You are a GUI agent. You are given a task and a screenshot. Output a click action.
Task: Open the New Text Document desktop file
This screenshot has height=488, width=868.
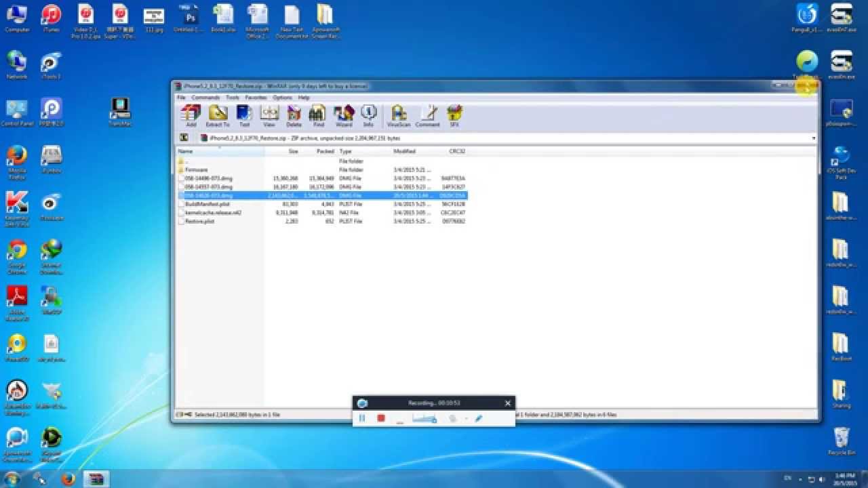click(292, 22)
